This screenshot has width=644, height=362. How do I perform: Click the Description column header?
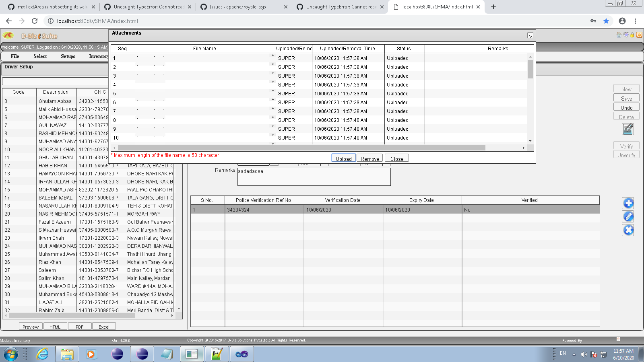(x=56, y=92)
